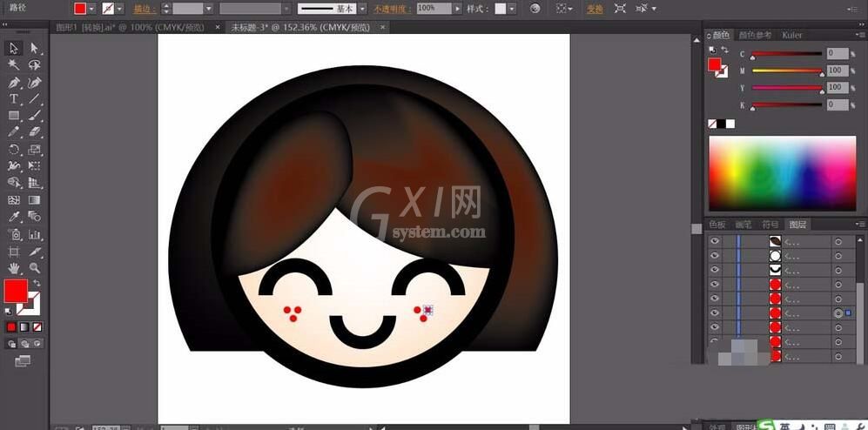The height and width of the screenshot is (430, 868).
Task: Open the fill color dropdown in control bar
Action: point(92,9)
